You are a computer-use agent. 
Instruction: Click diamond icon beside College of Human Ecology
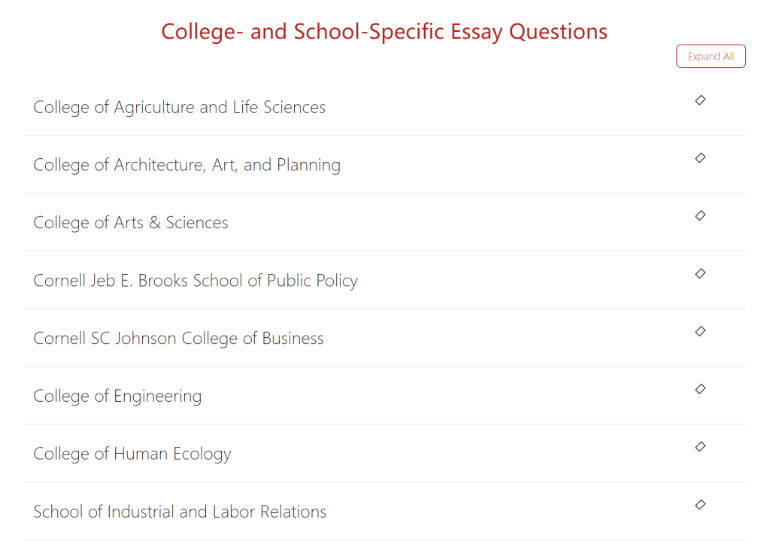pyautogui.click(x=700, y=447)
